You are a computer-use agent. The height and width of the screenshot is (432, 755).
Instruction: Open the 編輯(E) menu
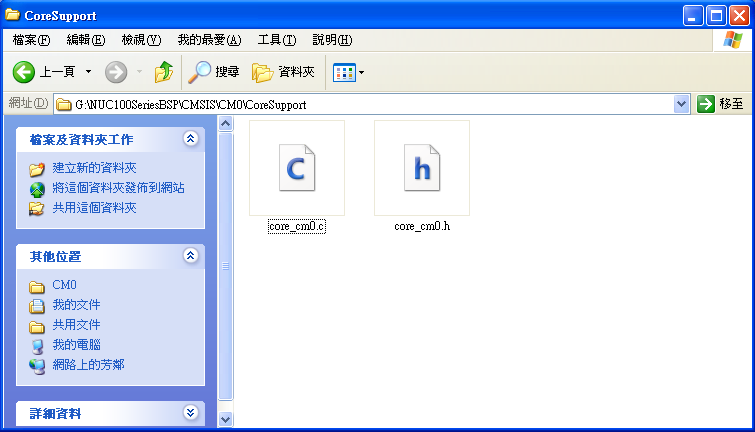point(86,40)
